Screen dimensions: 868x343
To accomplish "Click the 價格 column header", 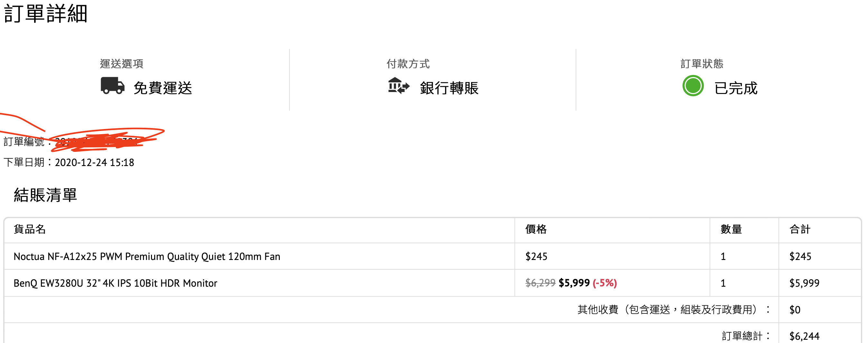I will coord(536,229).
